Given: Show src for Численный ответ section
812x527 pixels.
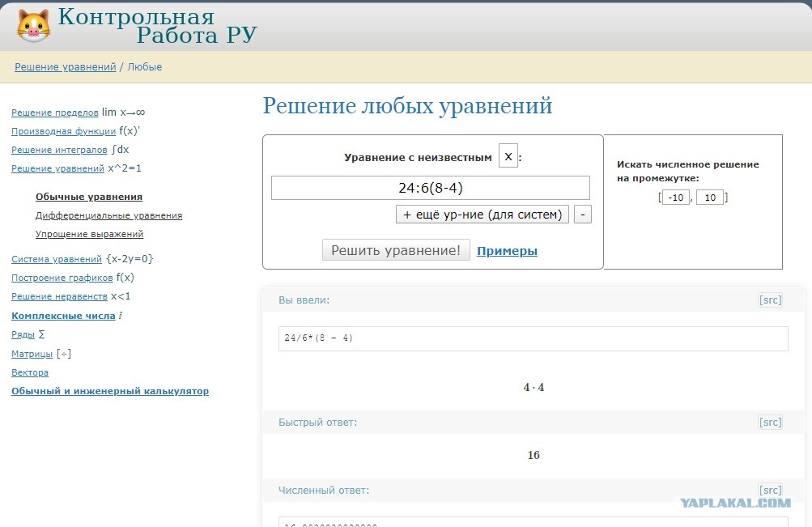Looking at the screenshot, I should click(x=770, y=490).
